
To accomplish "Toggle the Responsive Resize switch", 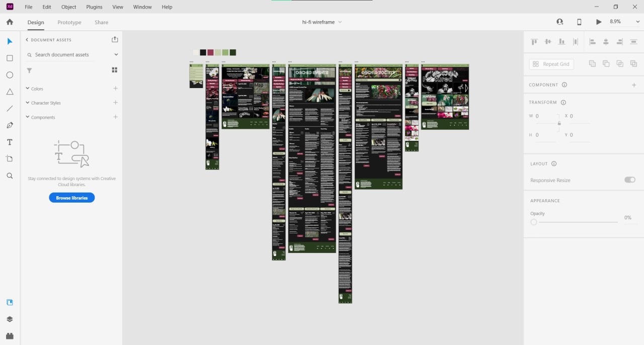I will (629, 180).
